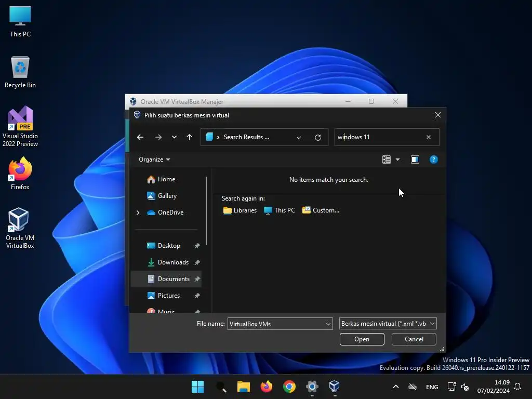Click the OneDrive tray icon
Viewport: 532px width, 399px height.
coord(413,387)
